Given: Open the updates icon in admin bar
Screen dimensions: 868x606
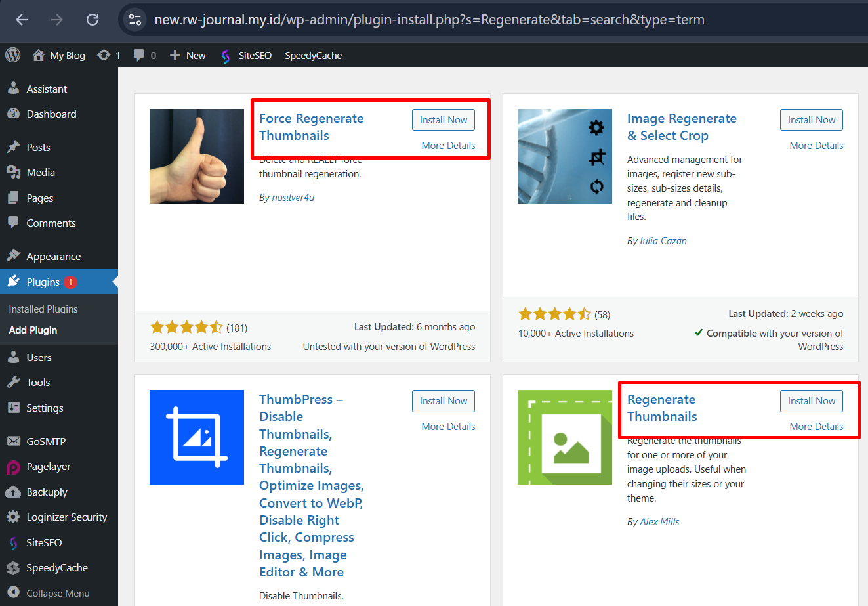Looking at the screenshot, I should (x=109, y=55).
